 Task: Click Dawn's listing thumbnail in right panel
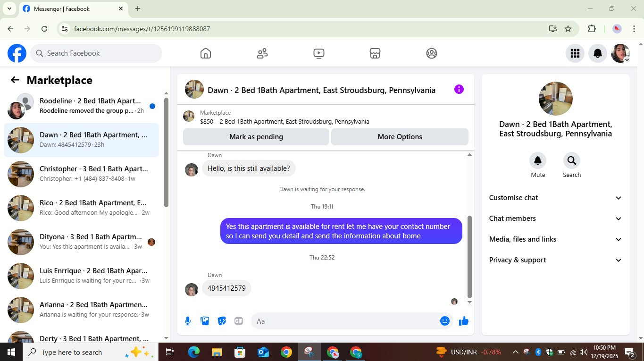tap(555, 99)
